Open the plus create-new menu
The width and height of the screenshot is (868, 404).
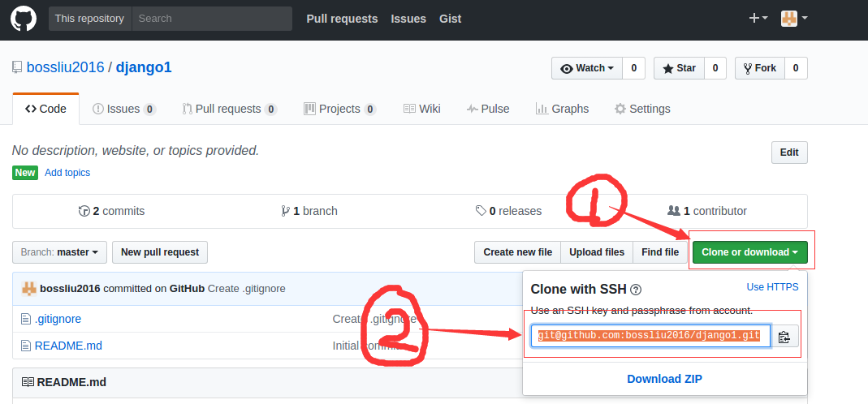758,18
